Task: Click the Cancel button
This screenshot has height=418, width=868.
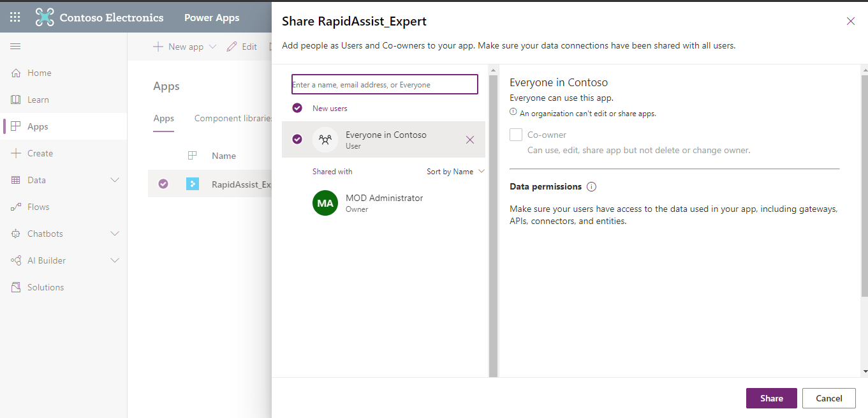Action: point(829,398)
